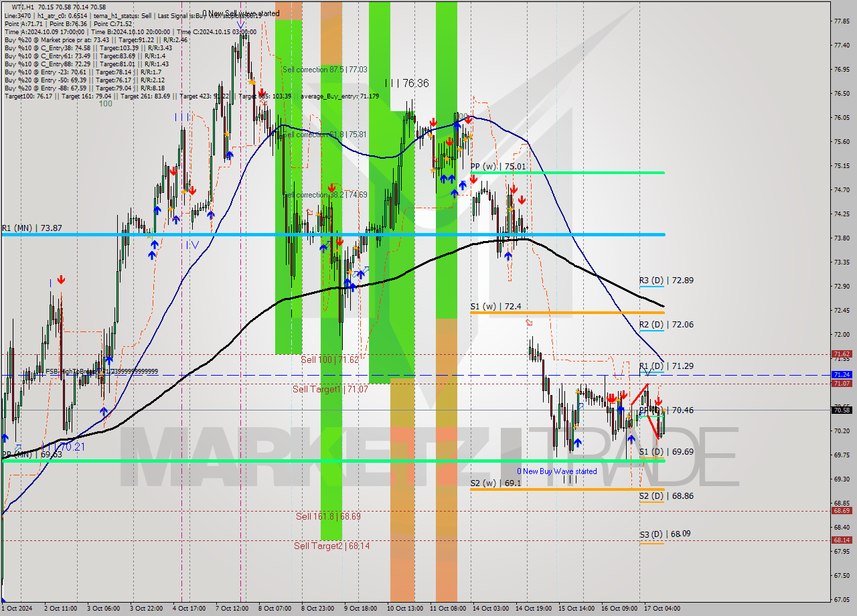Select the '| | | 70.21' wave label

click(64, 446)
